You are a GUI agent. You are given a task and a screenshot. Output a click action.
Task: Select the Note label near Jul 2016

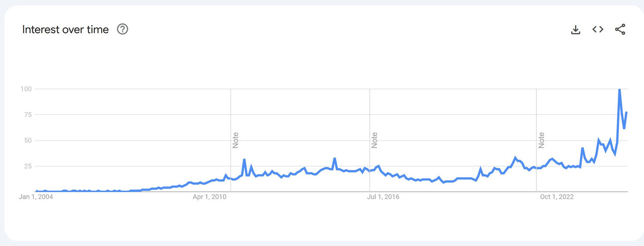pyautogui.click(x=374, y=140)
